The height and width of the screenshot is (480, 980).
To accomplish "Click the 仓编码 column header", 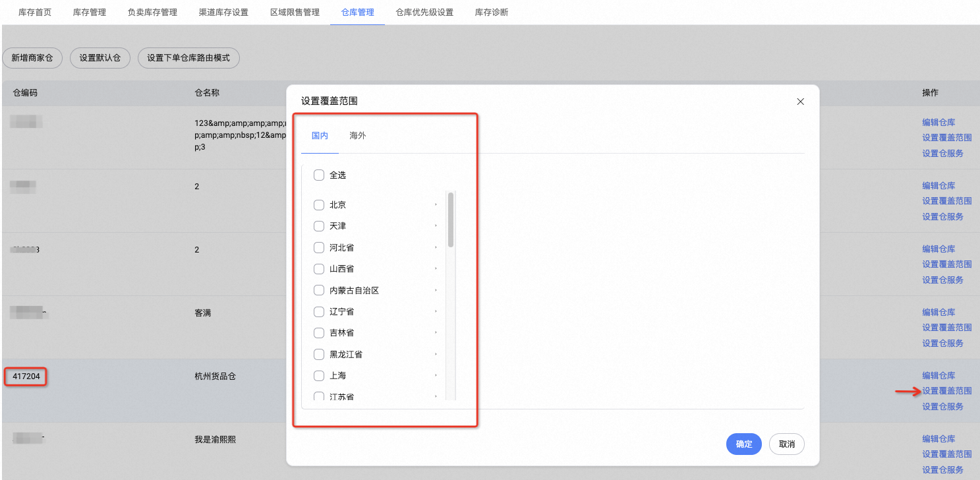I will pos(25,93).
